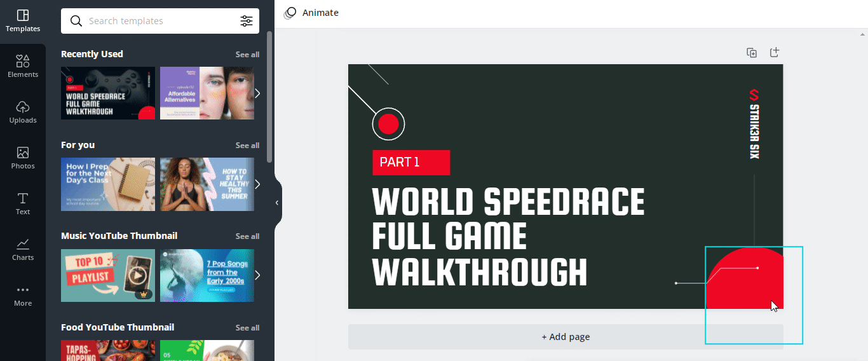Click the + Add page button

(x=566, y=337)
